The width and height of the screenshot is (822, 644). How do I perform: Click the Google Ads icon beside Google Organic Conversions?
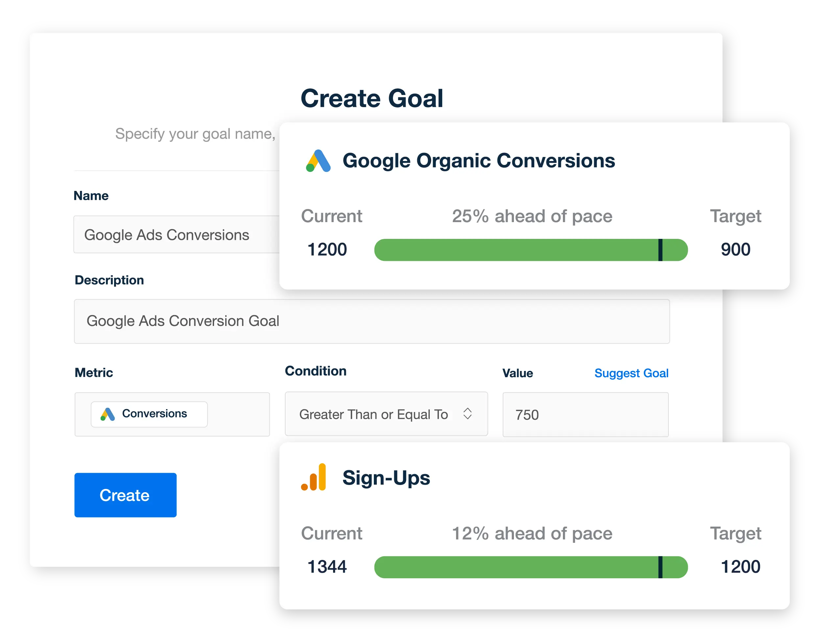pos(318,161)
